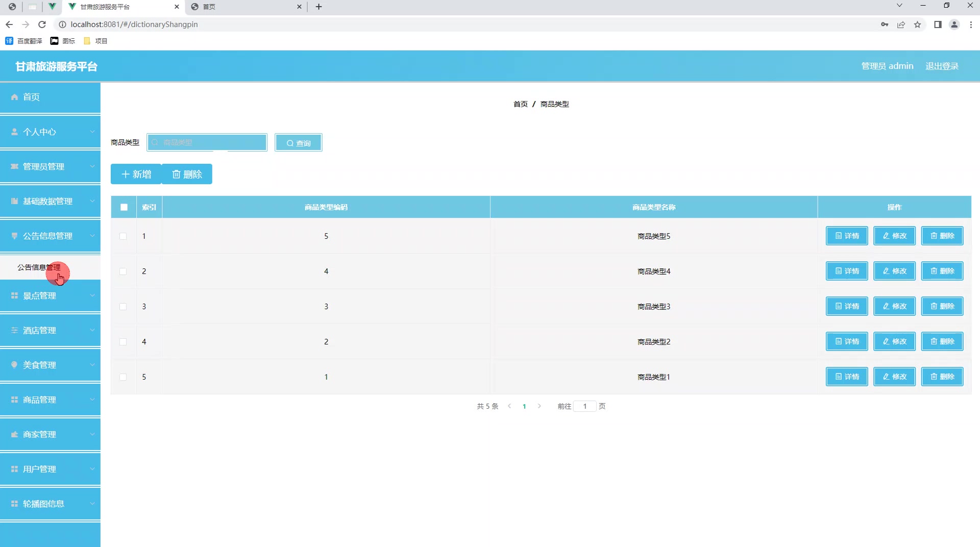980x547 pixels.
Task: Switch to the 首页 browser tab
Action: pos(247,7)
